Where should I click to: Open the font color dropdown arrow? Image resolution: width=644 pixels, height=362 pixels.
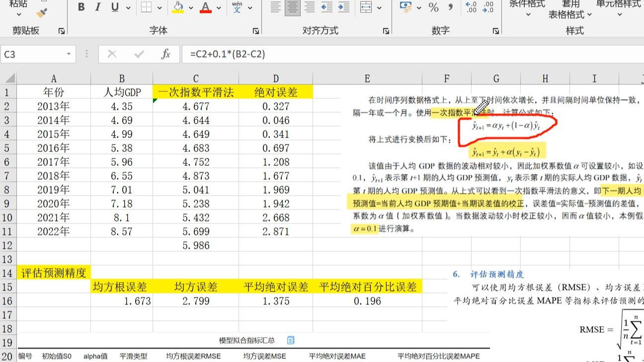218,8
